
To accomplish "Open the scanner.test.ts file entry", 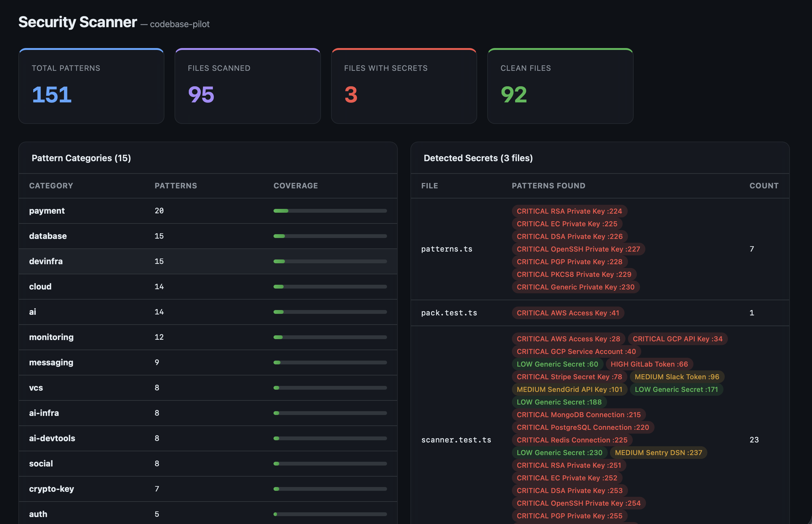I will point(456,440).
